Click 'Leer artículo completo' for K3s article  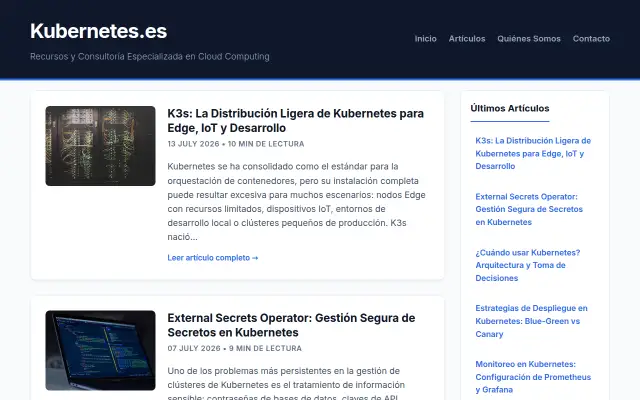point(213,258)
